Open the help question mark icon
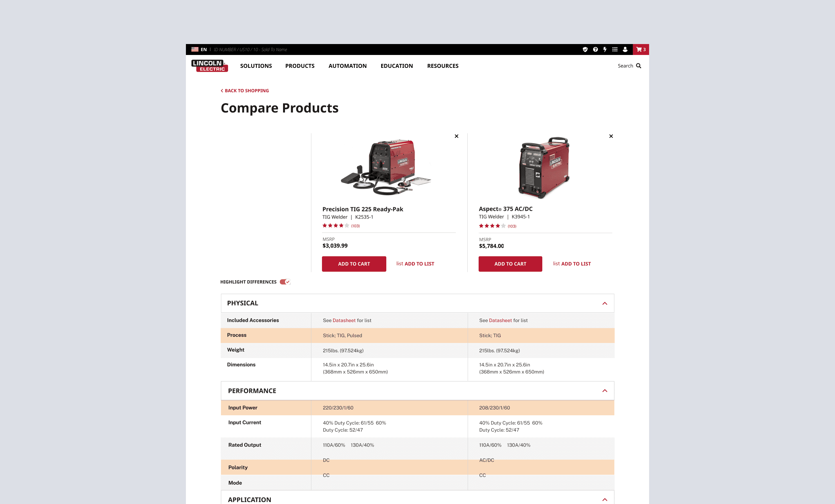The image size is (835, 504). (595, 50)
